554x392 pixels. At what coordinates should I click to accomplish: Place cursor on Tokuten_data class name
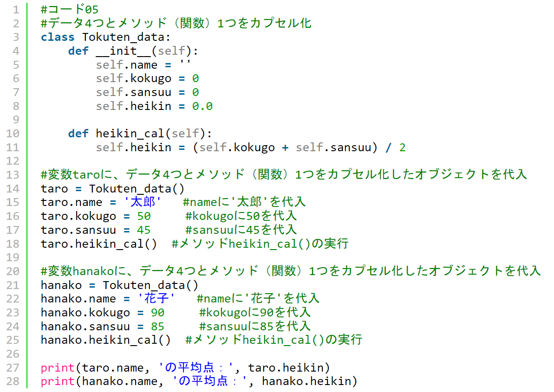(124, 38)
